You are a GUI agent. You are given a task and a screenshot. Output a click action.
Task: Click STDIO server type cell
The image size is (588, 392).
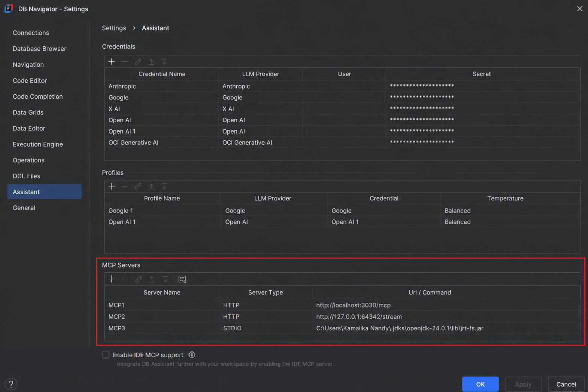click(266, 328)
